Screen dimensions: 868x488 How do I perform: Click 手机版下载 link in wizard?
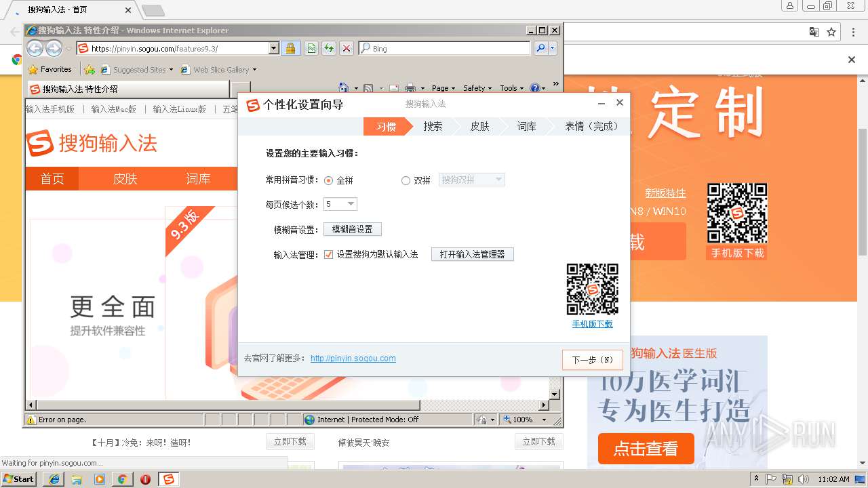(x=592, y=324)
